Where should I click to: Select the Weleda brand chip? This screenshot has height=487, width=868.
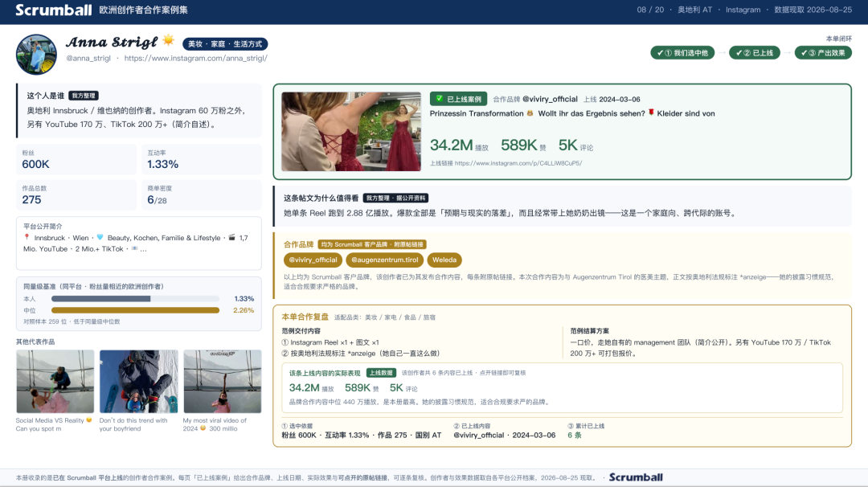click(x=444, y=260)
